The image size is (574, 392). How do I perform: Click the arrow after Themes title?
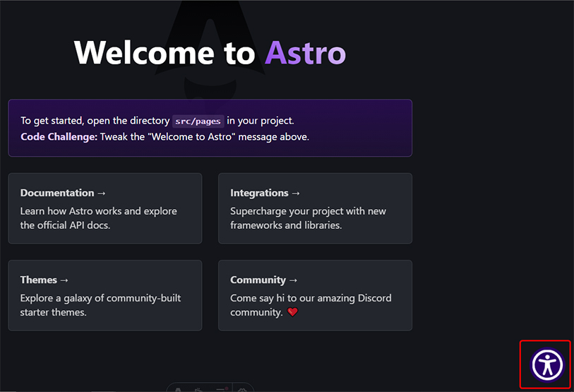click(63, 280)
